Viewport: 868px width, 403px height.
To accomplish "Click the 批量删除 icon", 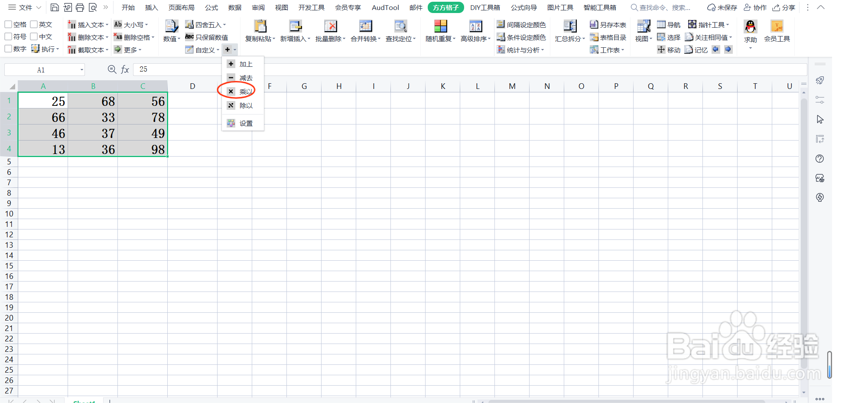I will click(x=330, y=26).
